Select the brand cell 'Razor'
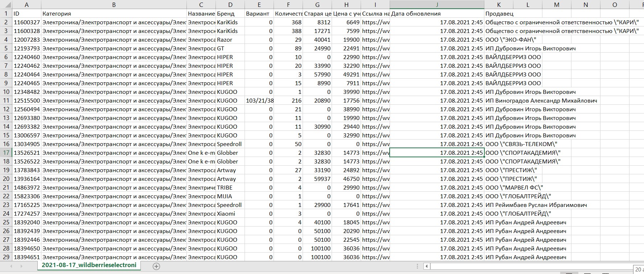Viewport: 644px width, 274px height. pos(230,40)
